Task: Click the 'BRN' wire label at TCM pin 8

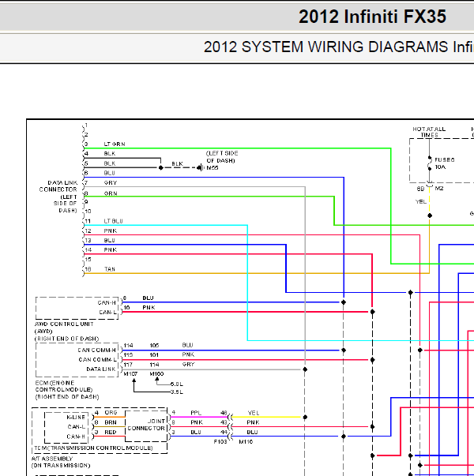Action: pos(111,422)
